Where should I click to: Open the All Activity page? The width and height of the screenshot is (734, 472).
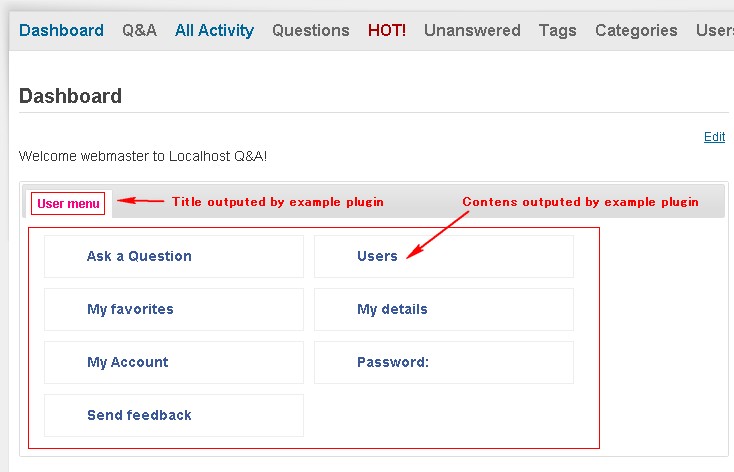tap(214, 30)
